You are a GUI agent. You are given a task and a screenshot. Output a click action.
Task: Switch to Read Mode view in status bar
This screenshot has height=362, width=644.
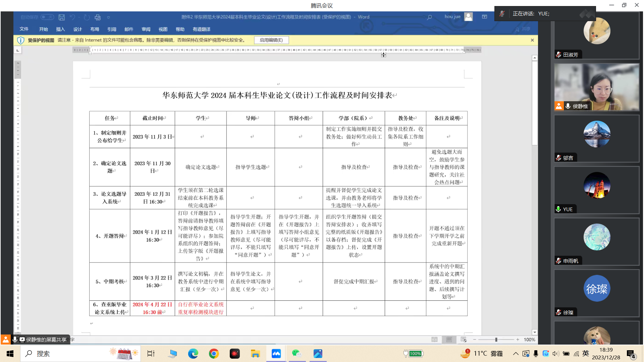click(434, 340)
